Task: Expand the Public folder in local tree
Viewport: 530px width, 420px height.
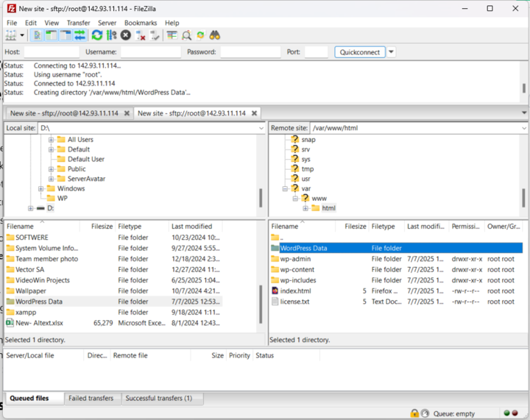Action: pyautogui.click(x=51, y=169)
